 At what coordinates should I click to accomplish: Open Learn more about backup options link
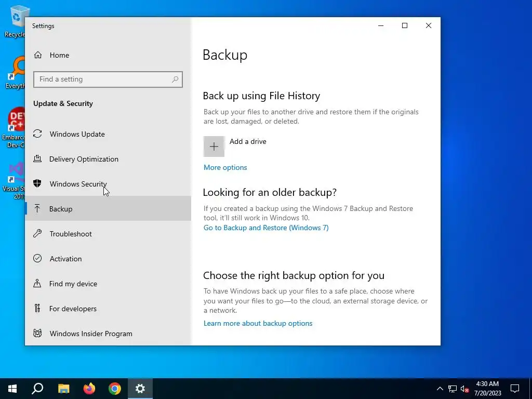pos(258,323)
